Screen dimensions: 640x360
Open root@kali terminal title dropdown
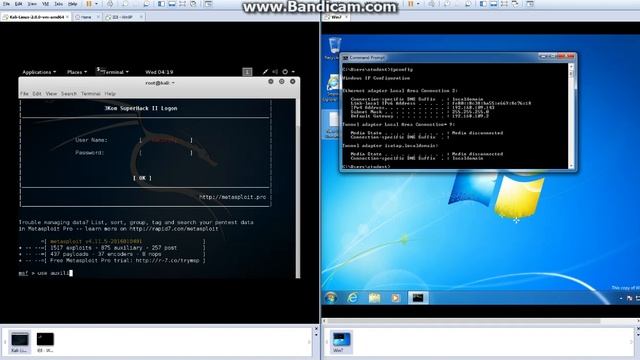click(160, 83)
